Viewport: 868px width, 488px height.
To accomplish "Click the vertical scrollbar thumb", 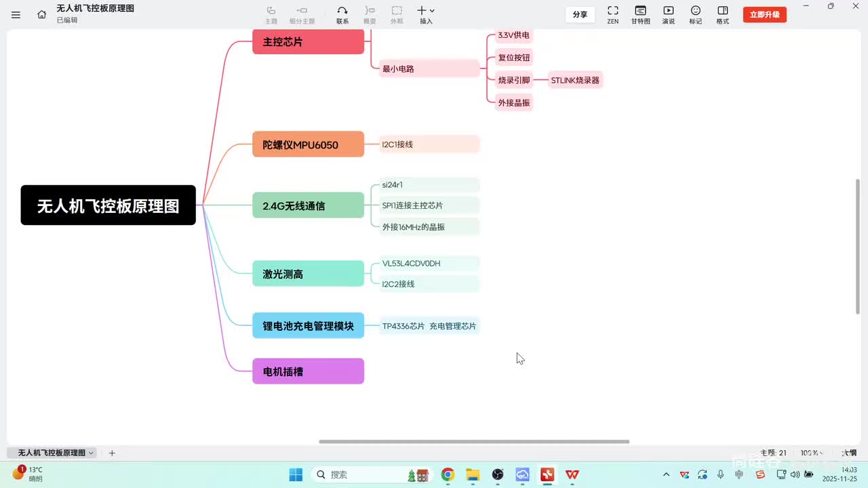I will [x=859, y=246].
